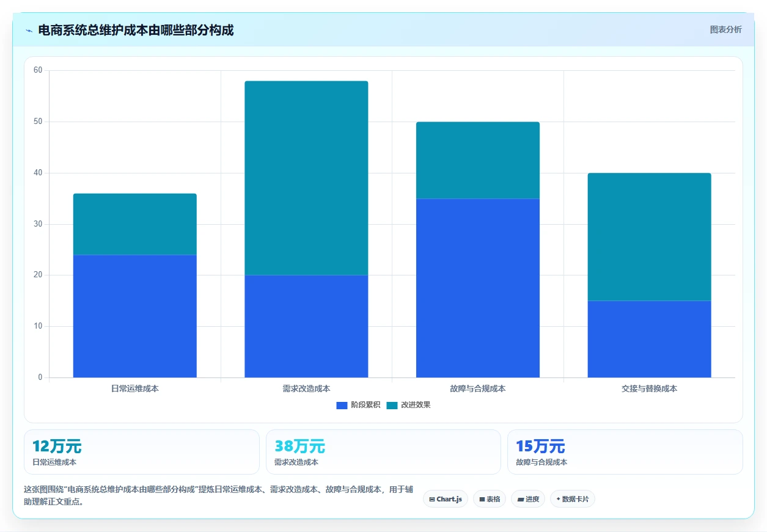Click the star icon in 数据卡片 chip
Image resolution: width=767 pixels, height=532 pixels.
tap(558, 499)
